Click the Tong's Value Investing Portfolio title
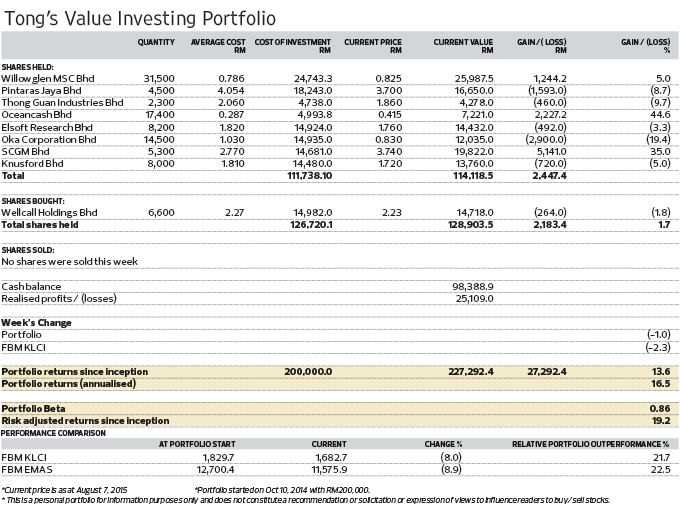680x512 pixels. pyautogui.click(x=140, y=19)
